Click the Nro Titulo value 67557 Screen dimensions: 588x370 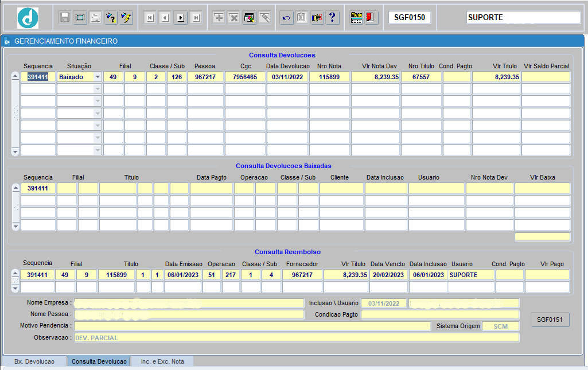421,77
